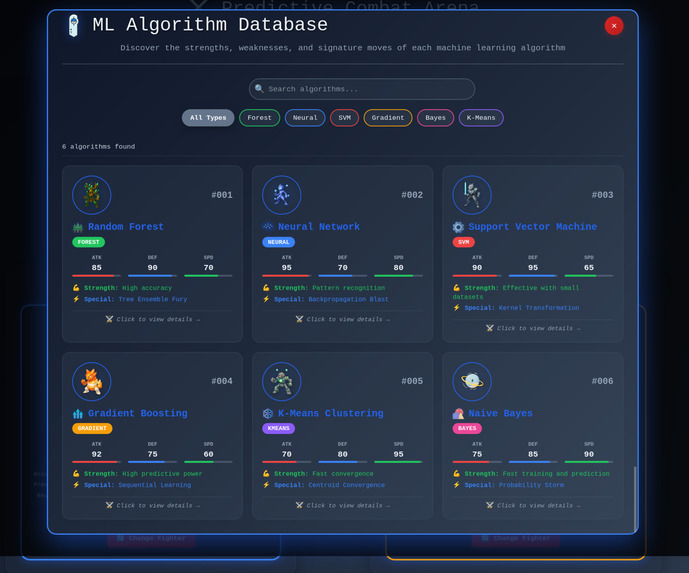The height and width of the screenshot is (573, 689).
Task: Click the icon beside Naive Bayes title
Action: (x=458, y=413)
